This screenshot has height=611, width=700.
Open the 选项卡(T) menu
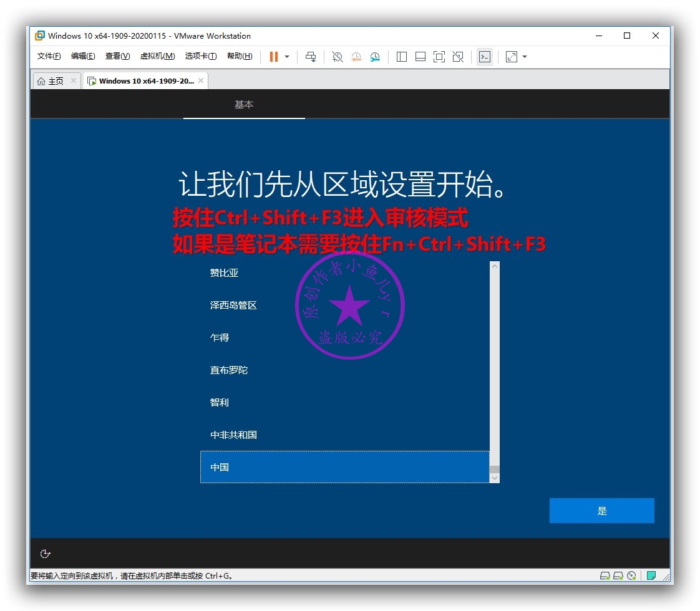[201, 55]
